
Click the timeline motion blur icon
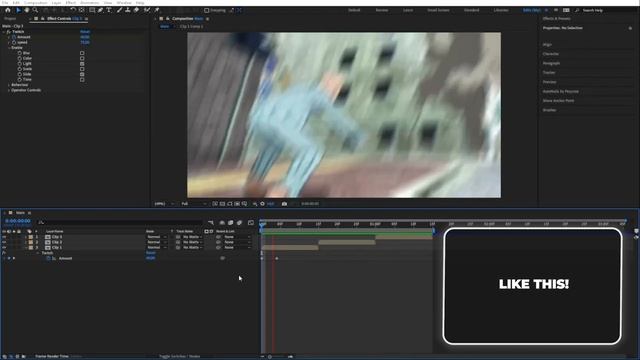[240, 222]
